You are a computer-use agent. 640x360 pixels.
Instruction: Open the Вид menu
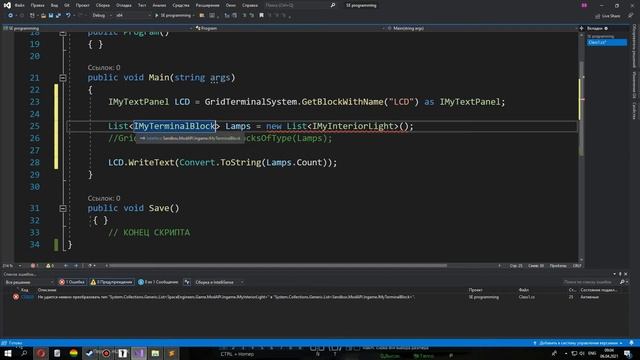pos(54,5)
